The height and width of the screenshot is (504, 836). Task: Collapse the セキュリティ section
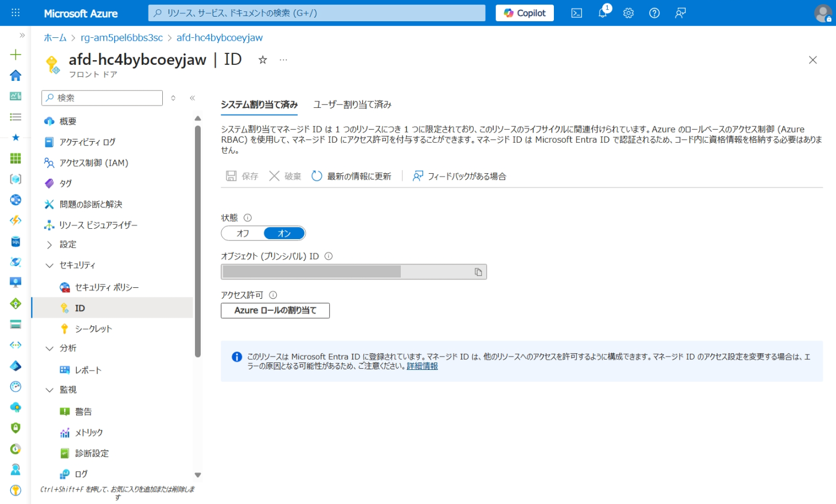[50, 265]
